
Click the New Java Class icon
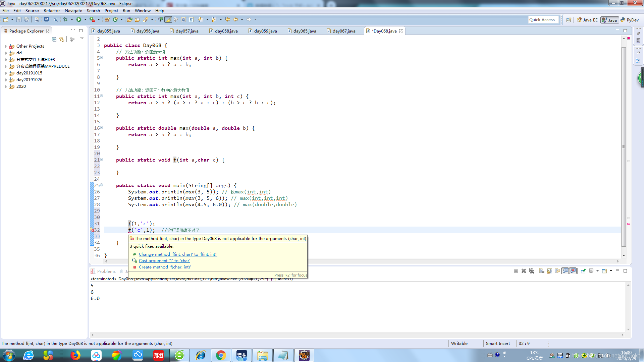[x=115, y=20]
